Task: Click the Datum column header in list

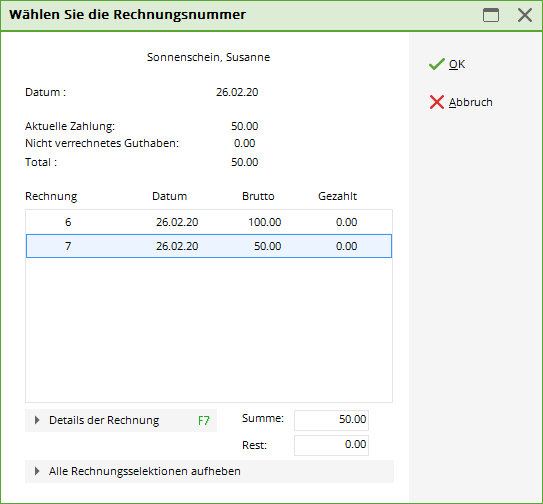Action: pos(170,196)
